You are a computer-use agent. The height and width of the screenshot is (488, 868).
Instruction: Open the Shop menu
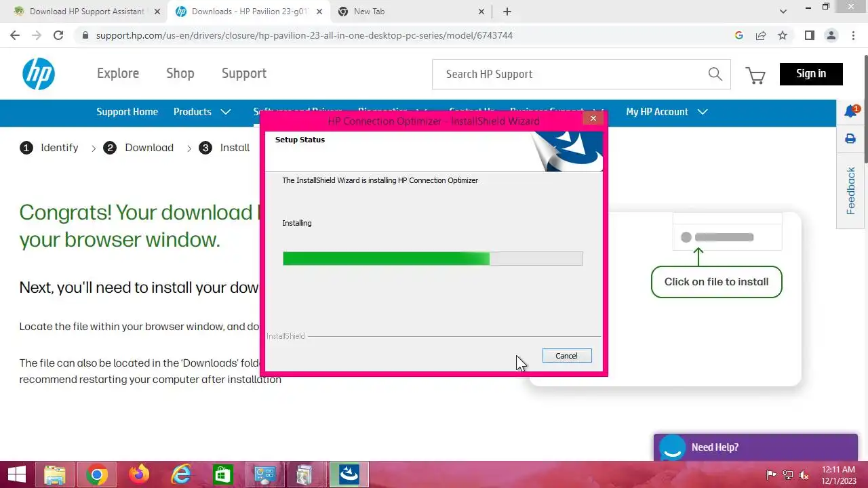[x=180, y=73]
